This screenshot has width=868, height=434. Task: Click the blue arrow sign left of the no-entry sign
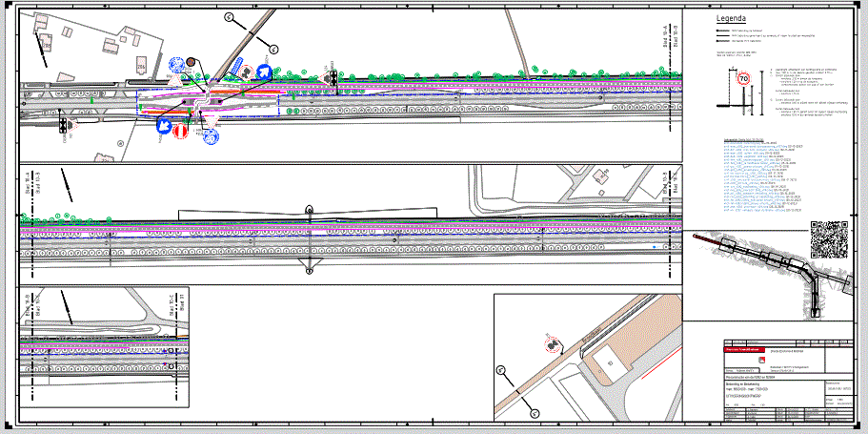tap(166, 125)
